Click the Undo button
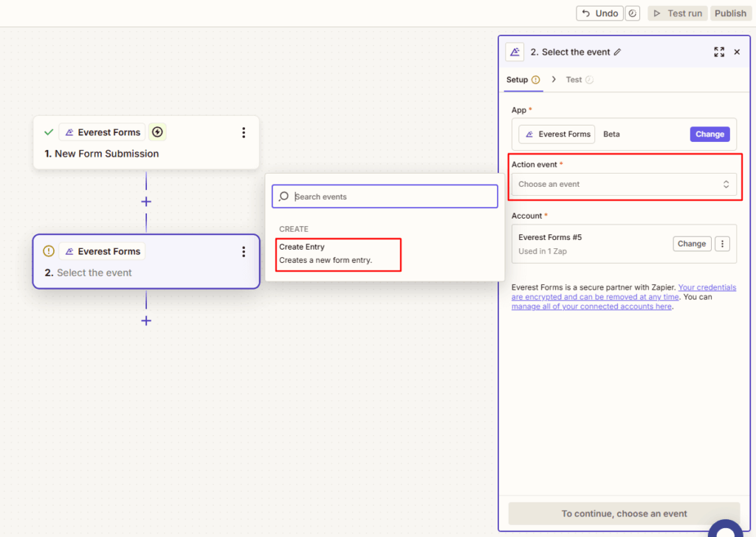 click(599, 13)
